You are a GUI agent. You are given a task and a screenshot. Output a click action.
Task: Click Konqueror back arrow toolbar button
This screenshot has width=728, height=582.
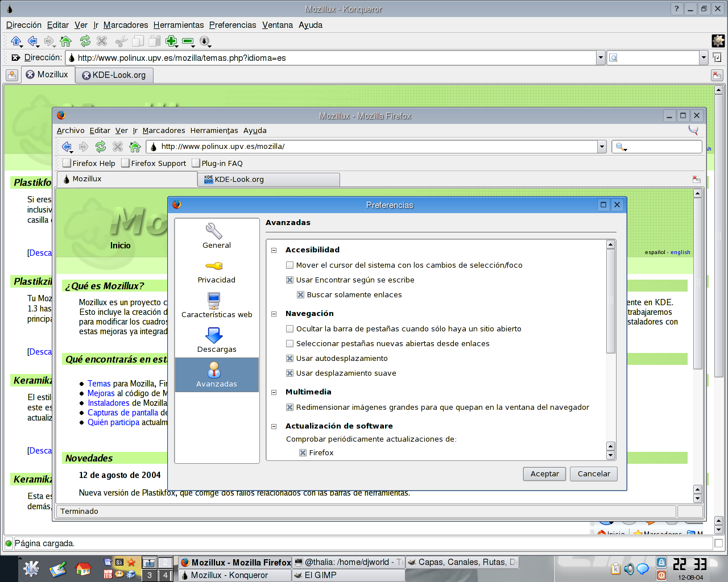[32, 41]
